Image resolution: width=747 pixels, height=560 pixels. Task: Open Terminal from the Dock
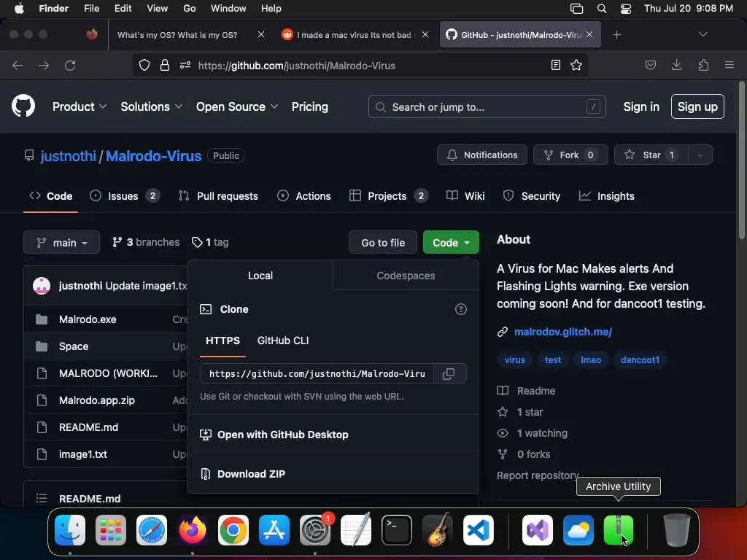pyautogui.click(x=397, y=530)
